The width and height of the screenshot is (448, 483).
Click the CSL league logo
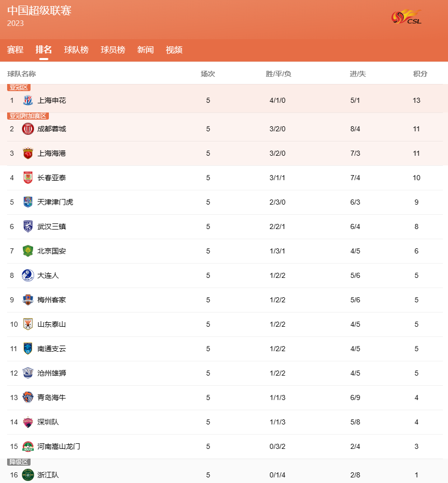click(406, 17)
